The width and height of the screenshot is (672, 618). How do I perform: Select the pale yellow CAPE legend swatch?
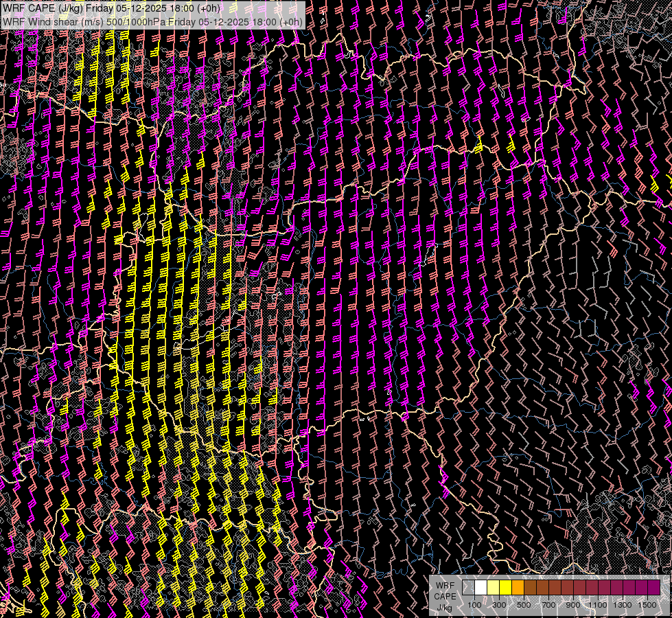494,587
